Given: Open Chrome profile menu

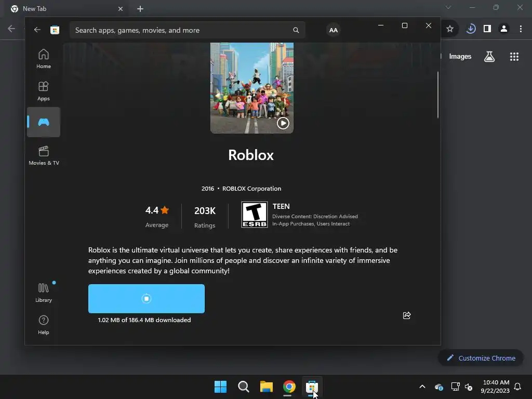Looking at the screenshot, I should pyautogui.click(x=504, y=29).
